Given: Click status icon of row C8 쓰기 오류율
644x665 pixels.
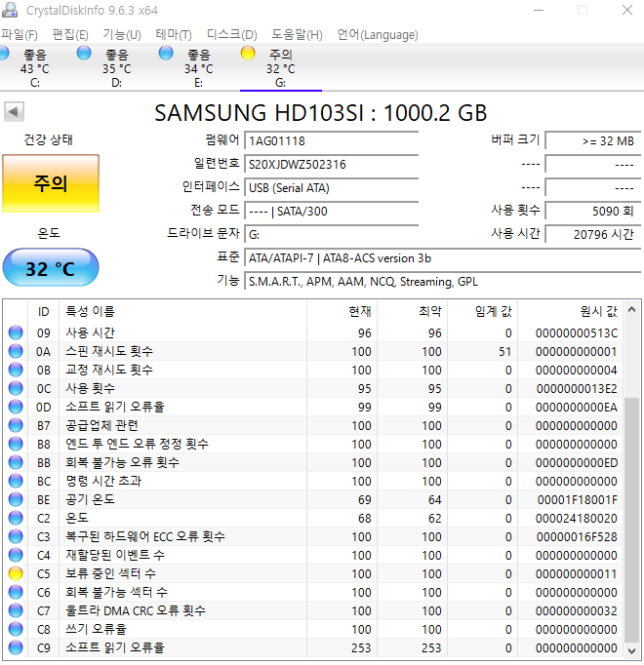Looking at the screenshot, I should click(x=16, y=629).
